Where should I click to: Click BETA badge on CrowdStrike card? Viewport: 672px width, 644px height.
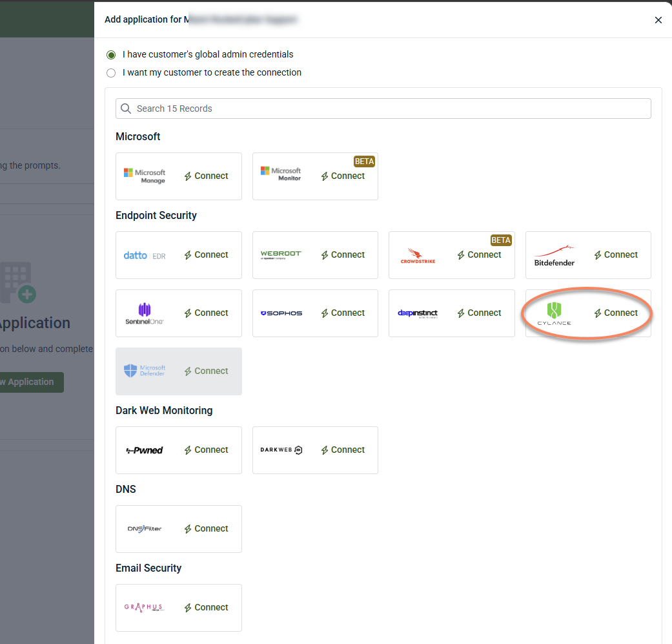[x=501, y=240]
